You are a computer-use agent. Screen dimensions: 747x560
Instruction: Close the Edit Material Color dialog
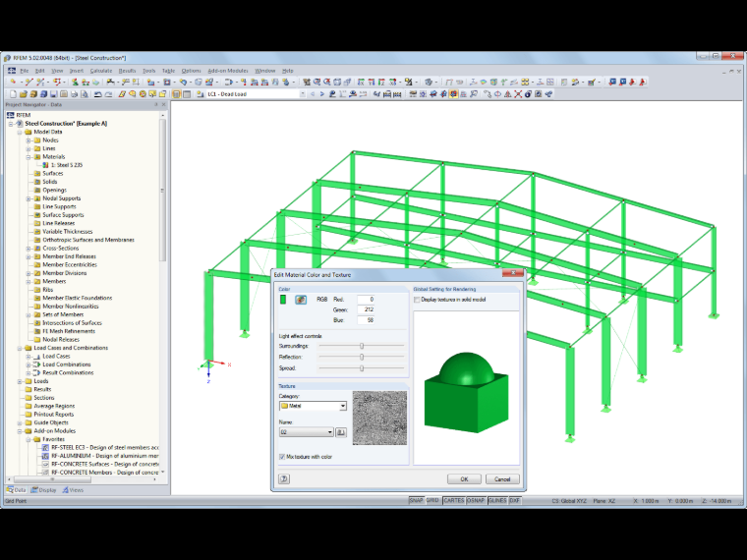click(x=513, y=273)
